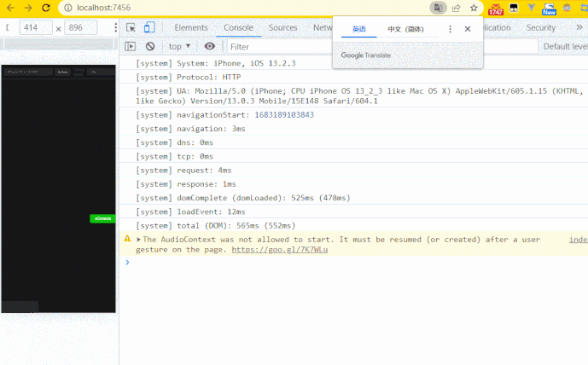Click the Protocol: HTTP log line
The width and height of the screenshot is (588, 365).
(x=189, y=78)
